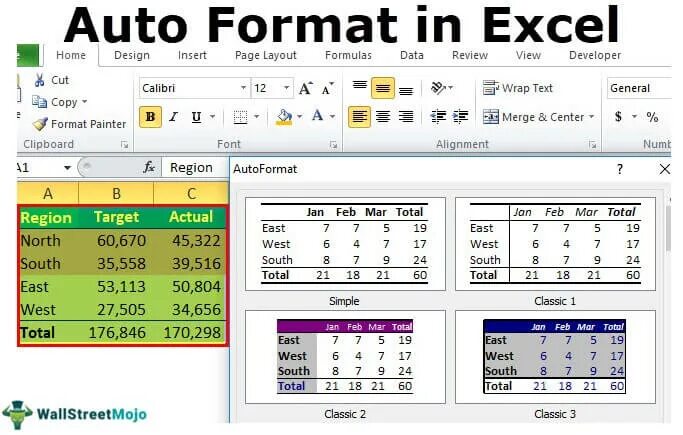Apply Fill Color paint bucket
This screenshot has width=683, height=435.
(x=284, y=117)
